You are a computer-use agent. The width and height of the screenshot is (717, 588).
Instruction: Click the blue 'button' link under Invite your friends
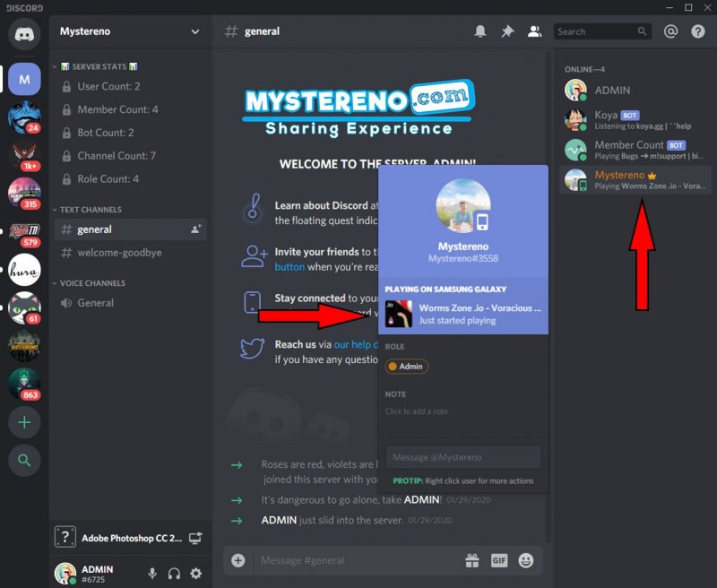289,266
